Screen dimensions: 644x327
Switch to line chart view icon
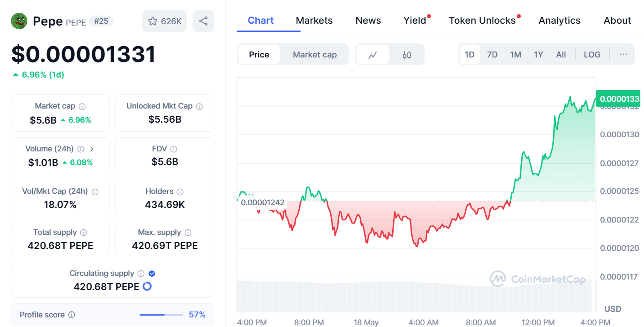point(373,55)
